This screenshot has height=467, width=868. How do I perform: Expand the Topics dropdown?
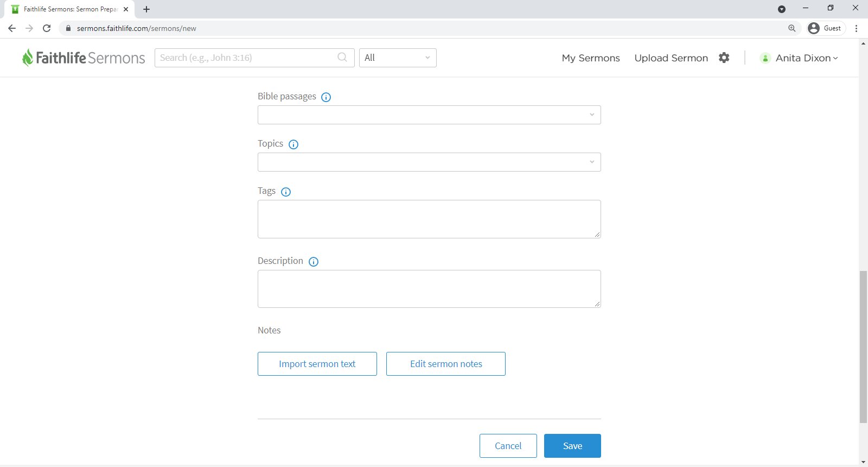coord(592,162)
